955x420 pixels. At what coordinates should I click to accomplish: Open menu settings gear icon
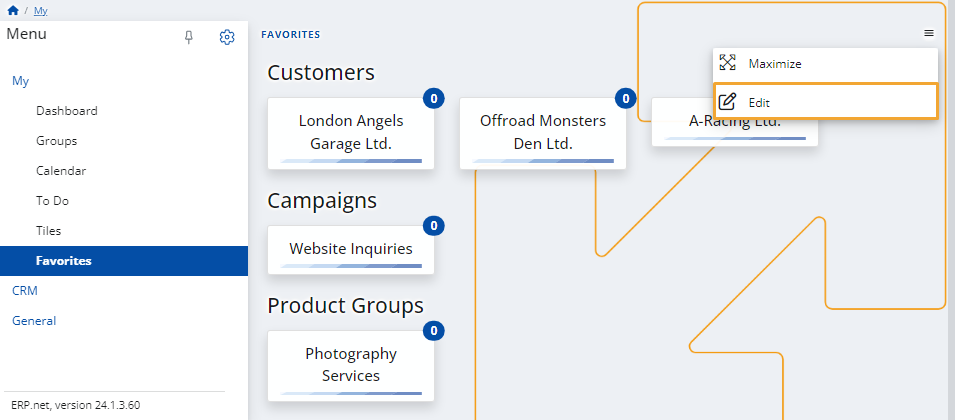(227, 37)
